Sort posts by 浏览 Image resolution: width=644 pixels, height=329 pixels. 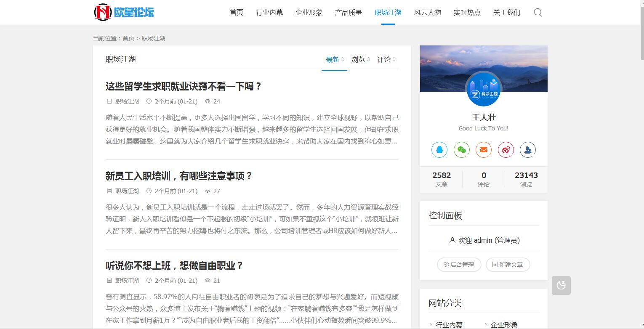tap(360, 59)
